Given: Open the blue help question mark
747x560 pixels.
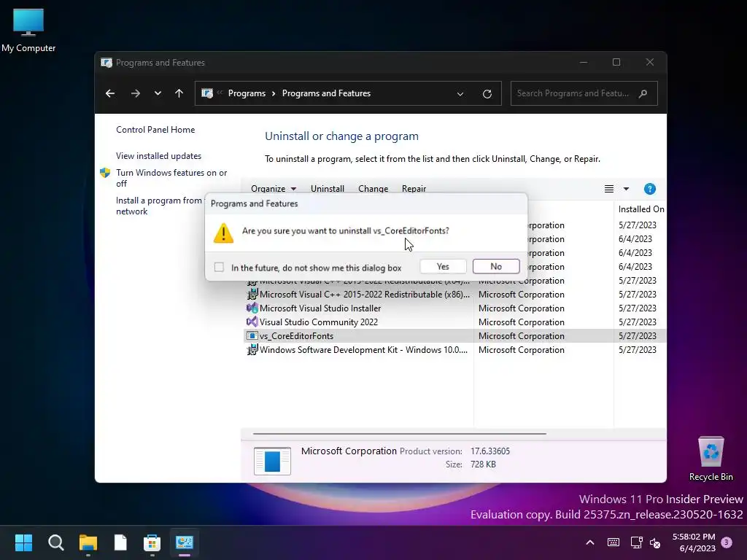Looking at the screenshot, I should [649, 189].
